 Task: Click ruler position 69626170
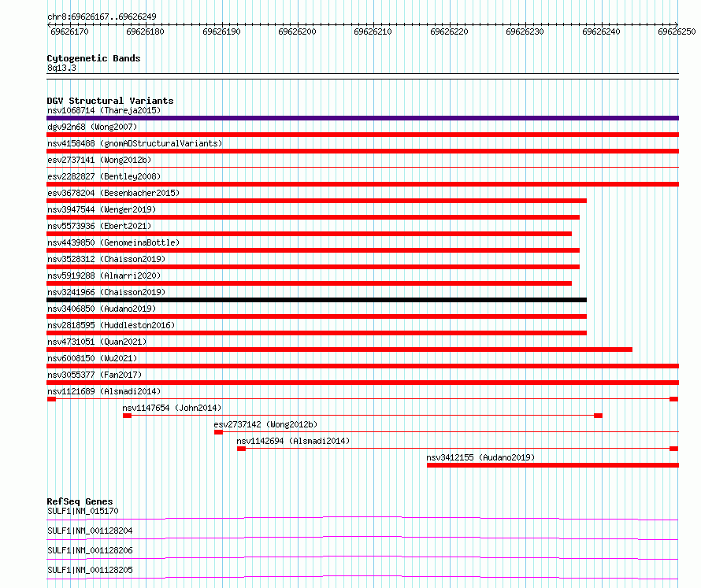point(69,31)
